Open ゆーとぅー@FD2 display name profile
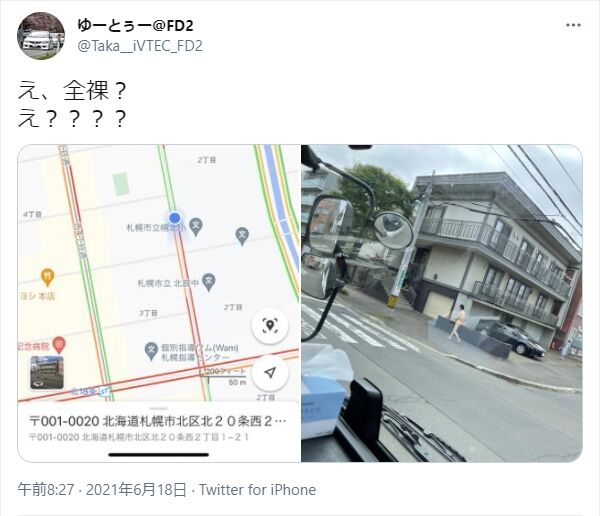This screenshot has height=516, width=600. click(135, 26)
